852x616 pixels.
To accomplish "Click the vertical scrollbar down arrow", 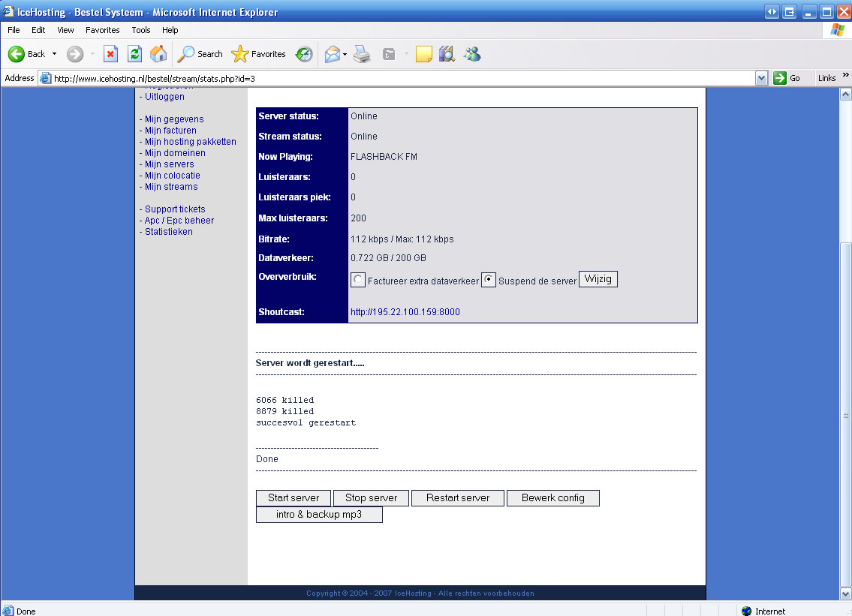I will [845, 593].
